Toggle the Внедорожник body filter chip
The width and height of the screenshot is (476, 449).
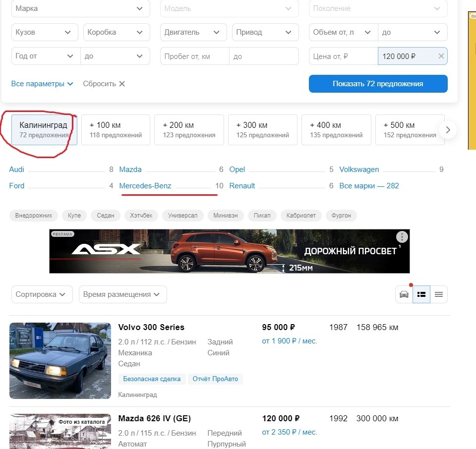(x=34, y=216)
